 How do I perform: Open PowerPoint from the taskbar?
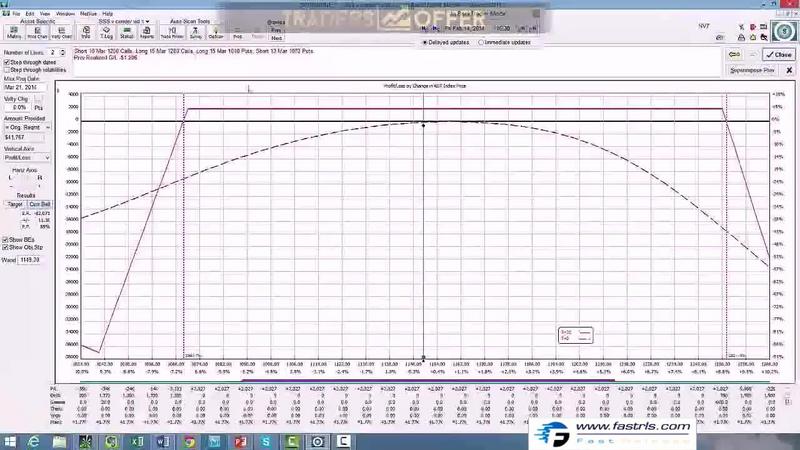click(x=240, y=441)
